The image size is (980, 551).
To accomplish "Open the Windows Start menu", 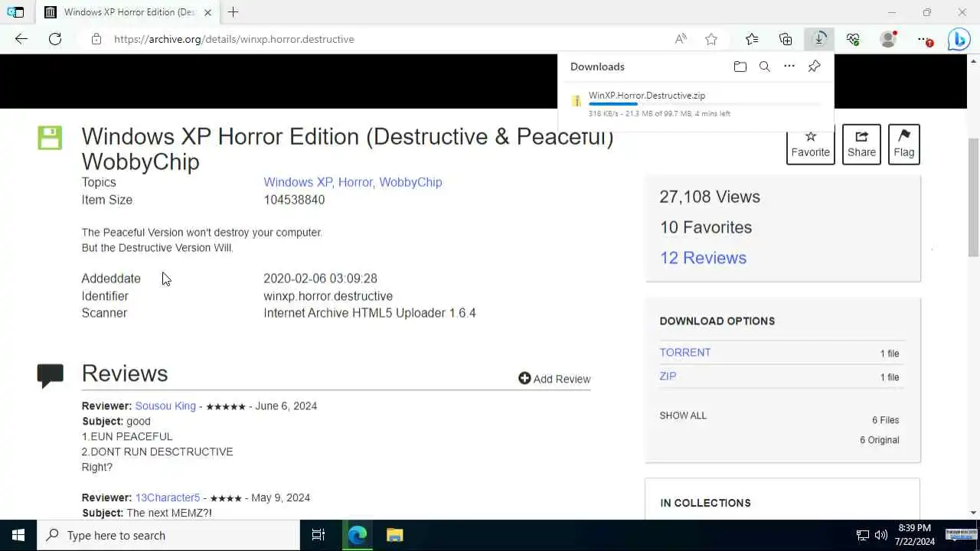I will (x=18, y=535).
